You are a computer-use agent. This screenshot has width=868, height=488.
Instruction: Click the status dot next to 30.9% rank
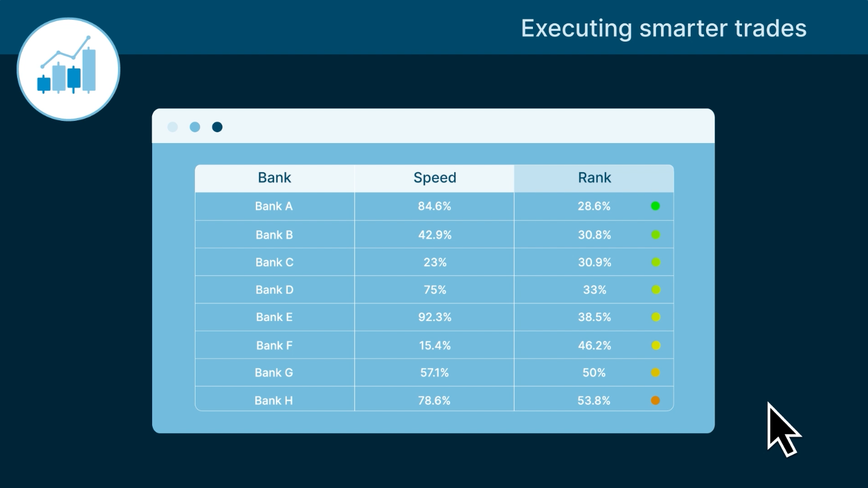(x=656, y=262)
